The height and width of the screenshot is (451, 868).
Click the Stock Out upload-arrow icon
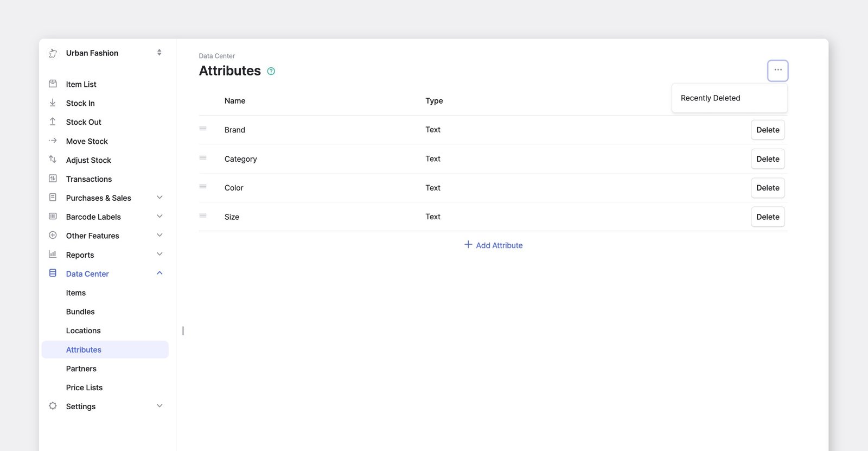click(x=53, y=122)
